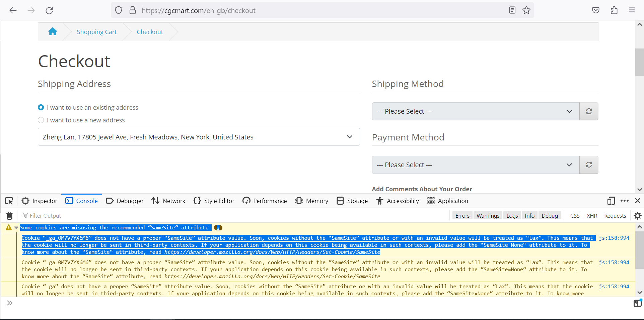Toggle the Errors filter
This screenshot has height=320, width=644.
click(x=462, y=216)
